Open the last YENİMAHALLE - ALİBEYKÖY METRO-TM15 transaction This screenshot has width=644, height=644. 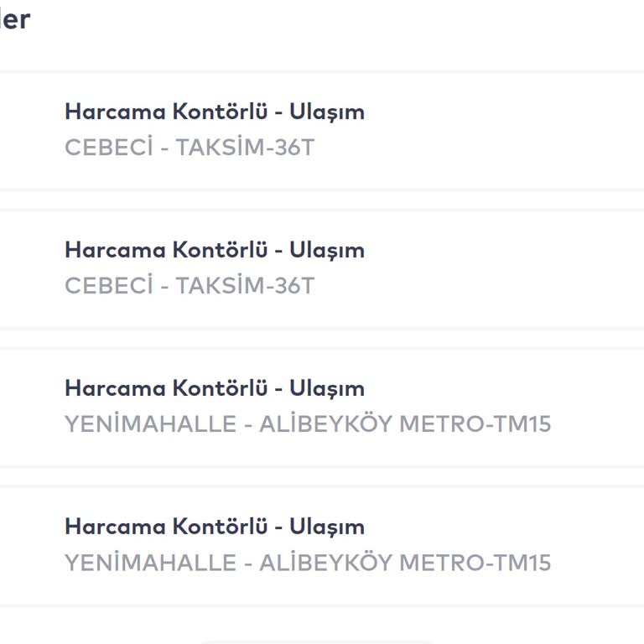click(x=335, y=546)
